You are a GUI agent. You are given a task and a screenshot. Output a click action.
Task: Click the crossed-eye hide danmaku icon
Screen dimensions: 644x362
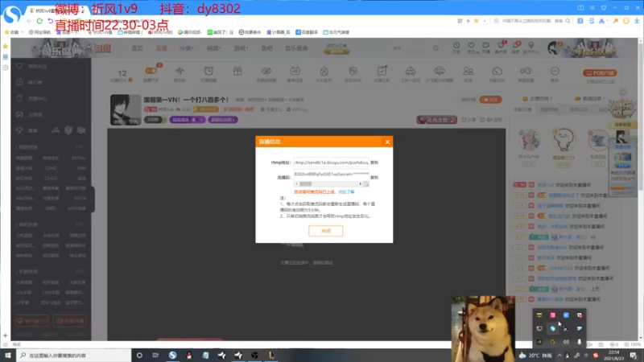pyautogui.click(x=266, y=71)
